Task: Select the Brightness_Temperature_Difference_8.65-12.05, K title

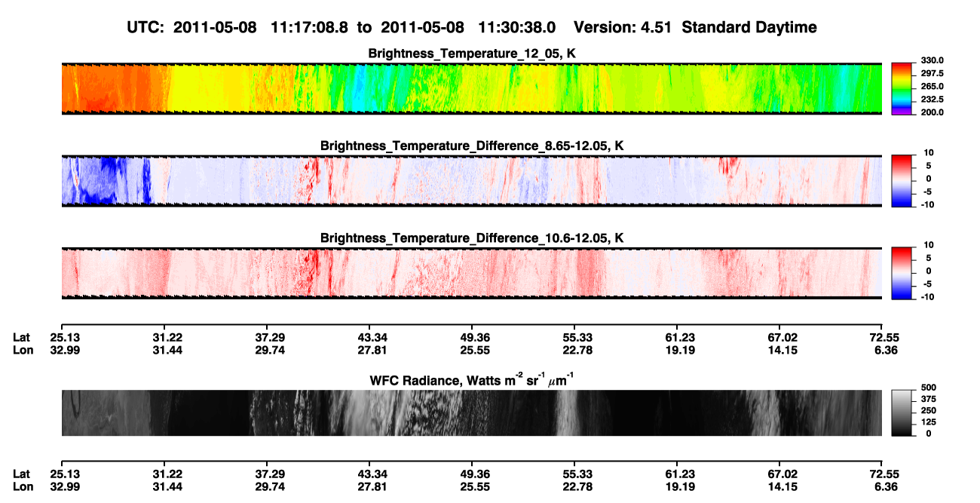Action: 472,146
